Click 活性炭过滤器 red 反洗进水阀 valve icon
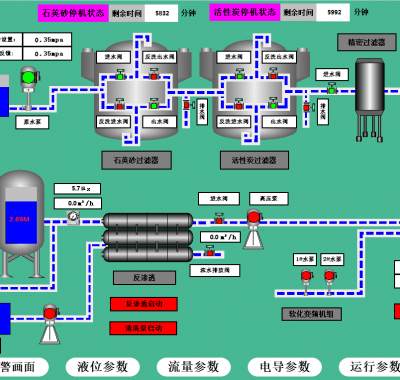This screenshot has height=380, width=400. [239, 105]
